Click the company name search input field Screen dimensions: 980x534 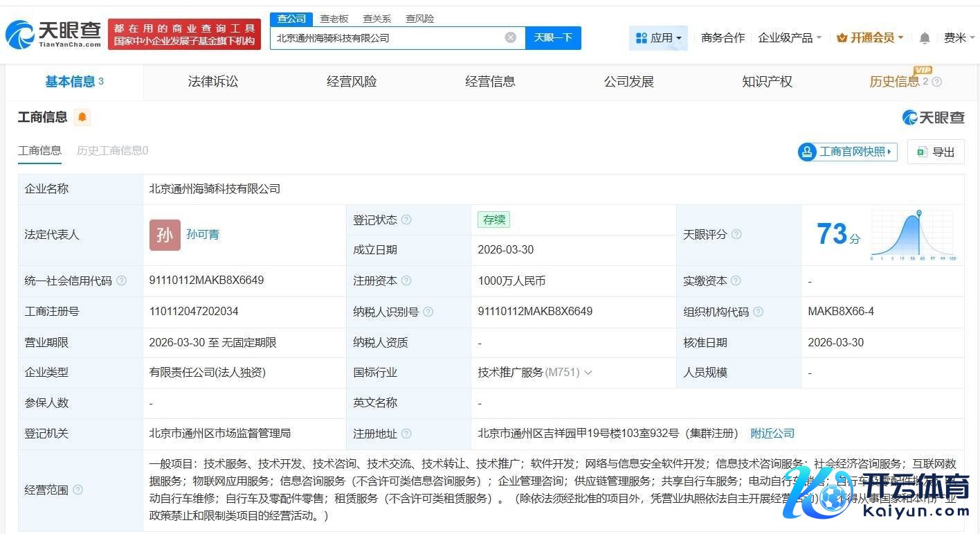click(388, 38)
